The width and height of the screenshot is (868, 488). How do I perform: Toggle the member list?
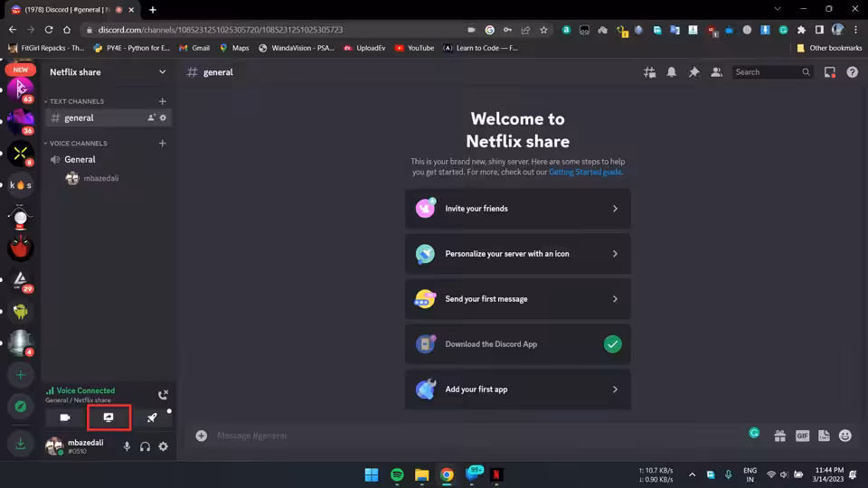coord(716,72)
